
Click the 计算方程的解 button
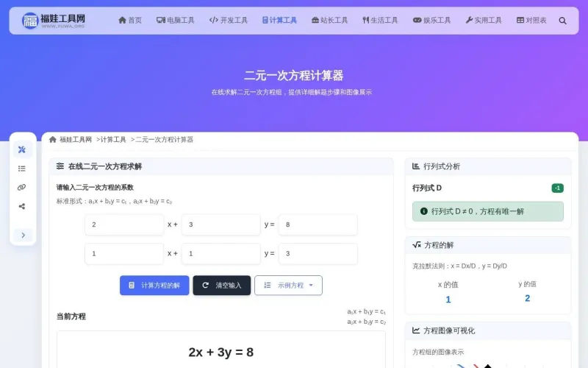154,286
